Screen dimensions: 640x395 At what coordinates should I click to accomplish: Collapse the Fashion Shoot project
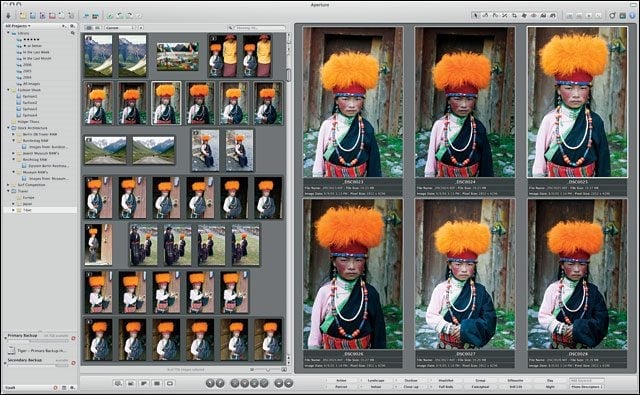point(8,90)
